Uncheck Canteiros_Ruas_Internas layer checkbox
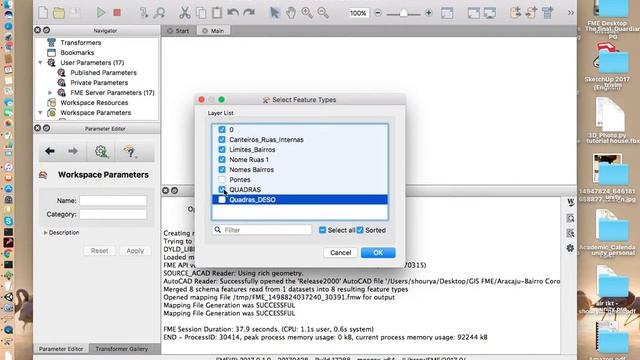This screenshot has height=360, width=640. tap(222, 140)
